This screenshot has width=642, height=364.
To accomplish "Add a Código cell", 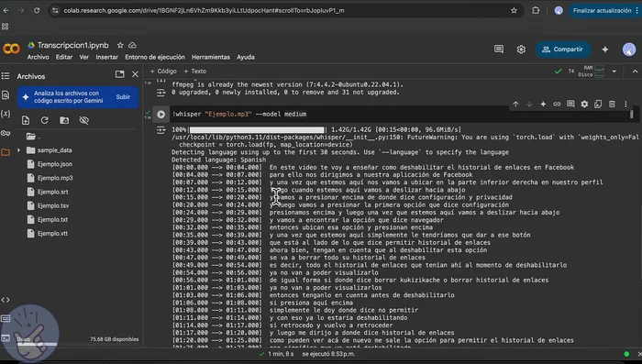I will click(163, 72).
